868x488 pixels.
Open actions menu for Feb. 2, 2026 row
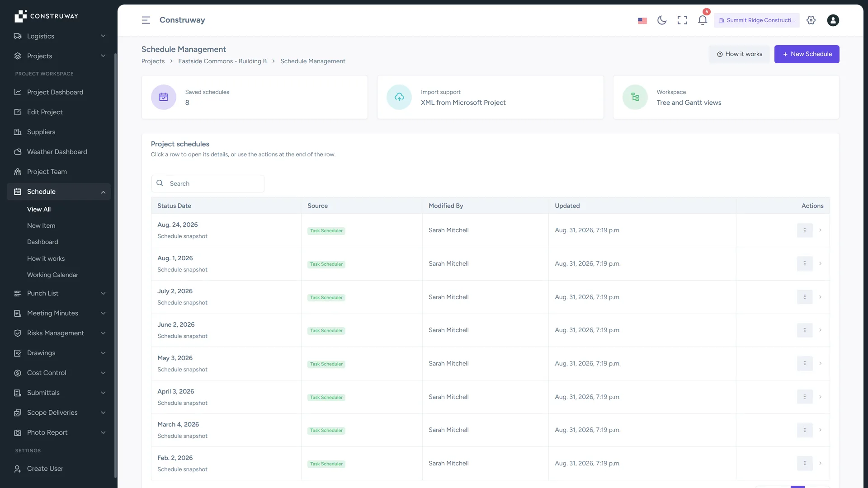click(x=805, y=463)
